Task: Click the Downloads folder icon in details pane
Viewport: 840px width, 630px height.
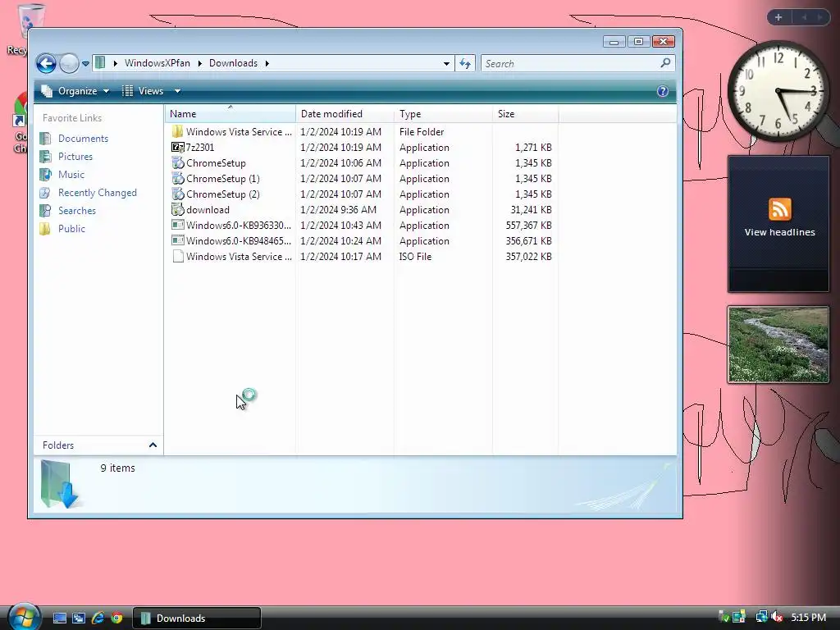Action: (60, 484)
